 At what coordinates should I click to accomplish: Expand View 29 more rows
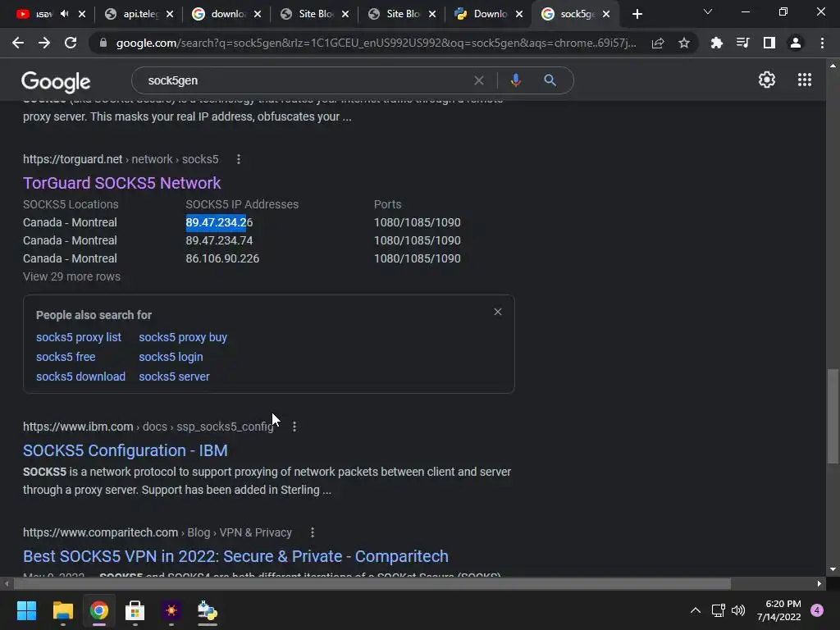point(72,276)
